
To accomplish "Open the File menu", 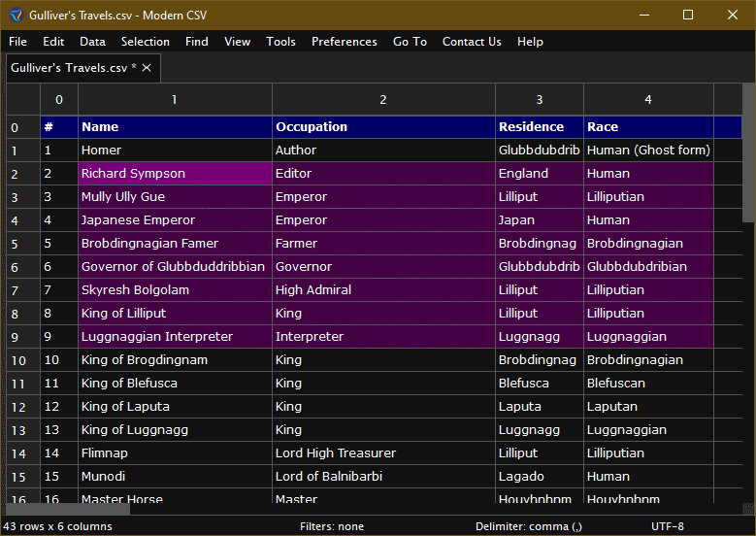I will coord(17,42).
